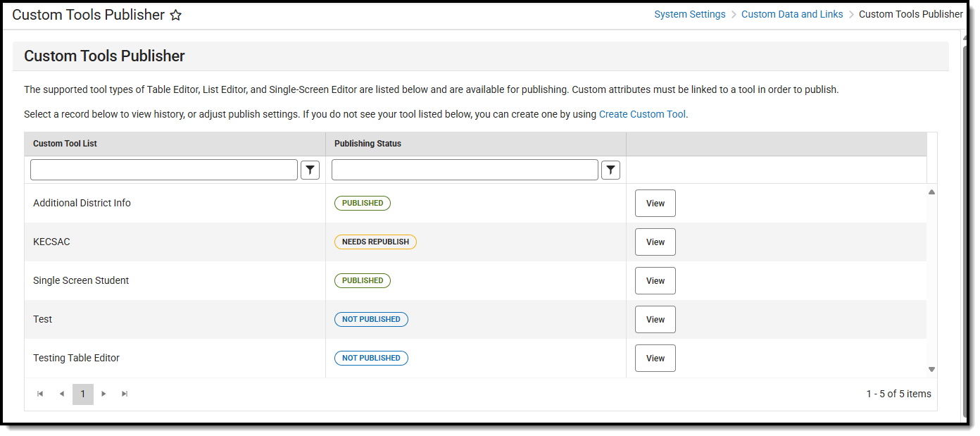
Task: View the Testing Table Editor tool
Action: [x=655, y=358]
